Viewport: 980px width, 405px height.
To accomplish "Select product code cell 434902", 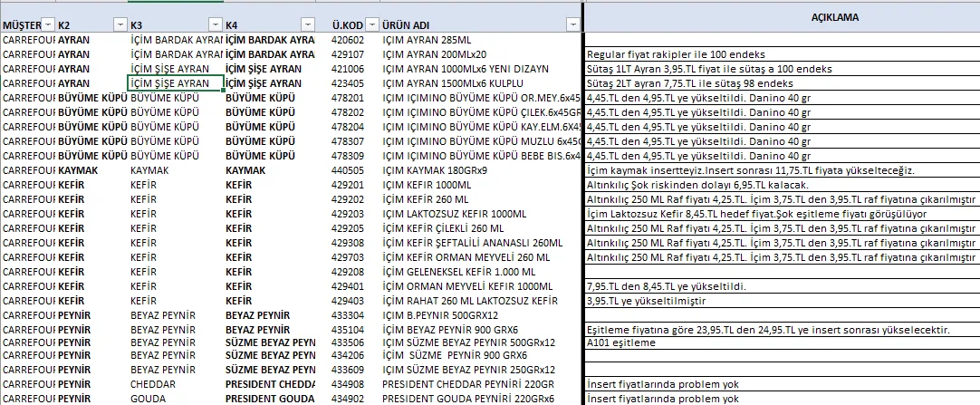I will (x=347, y=399).
